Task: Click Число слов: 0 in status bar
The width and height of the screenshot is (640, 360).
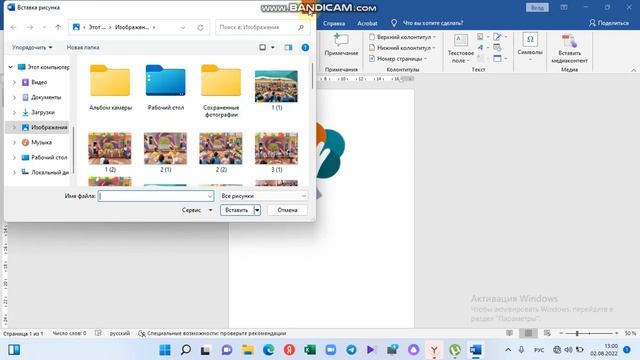Action: pyautogui.click(x=69, y=333)
